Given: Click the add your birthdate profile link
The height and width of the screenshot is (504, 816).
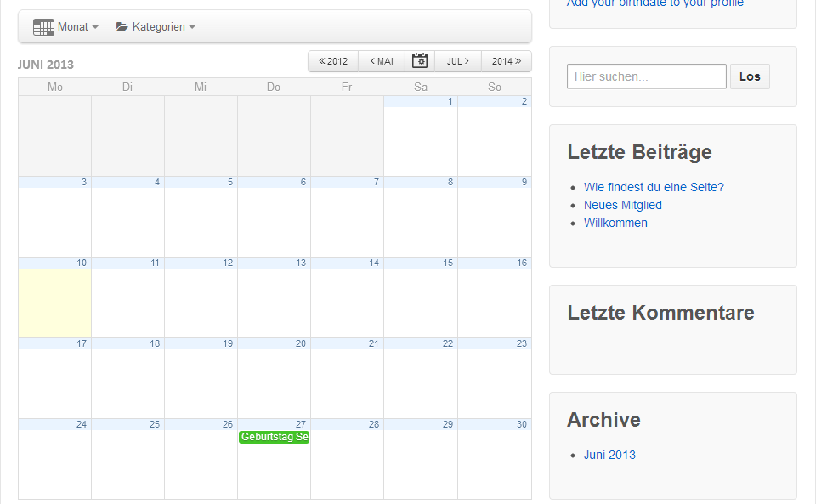Looking at the screenshot, I should click(654, 3).
